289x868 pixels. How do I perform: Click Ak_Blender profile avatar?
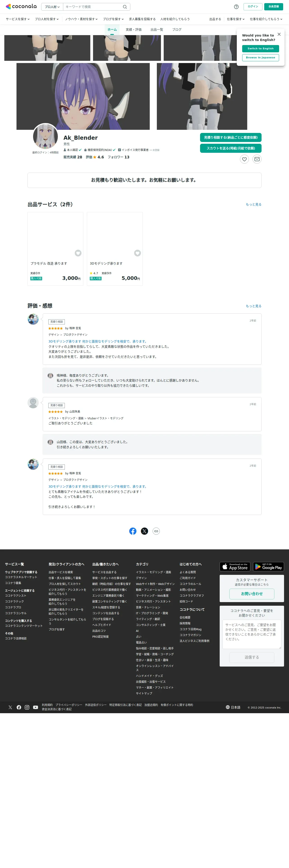[45, 136]
